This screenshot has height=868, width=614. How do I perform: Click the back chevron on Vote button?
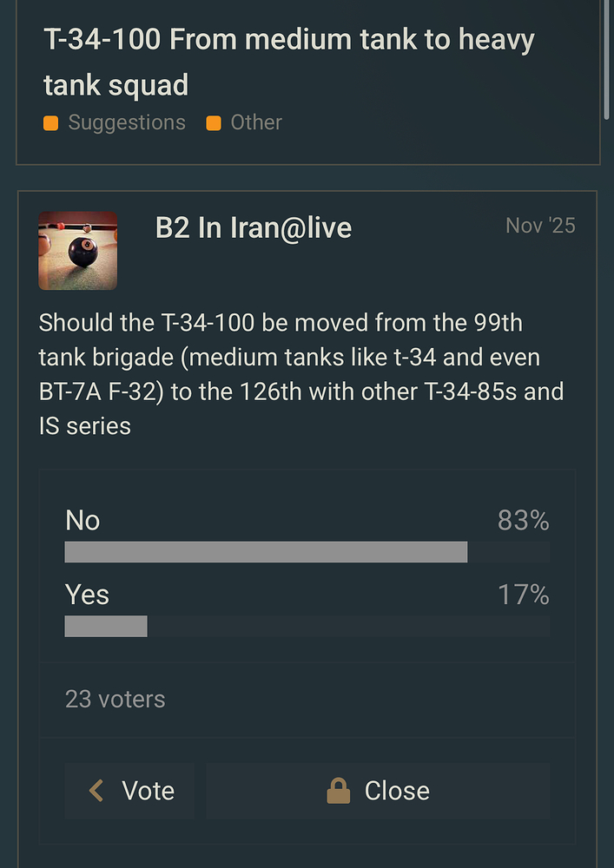click(96, 791)
